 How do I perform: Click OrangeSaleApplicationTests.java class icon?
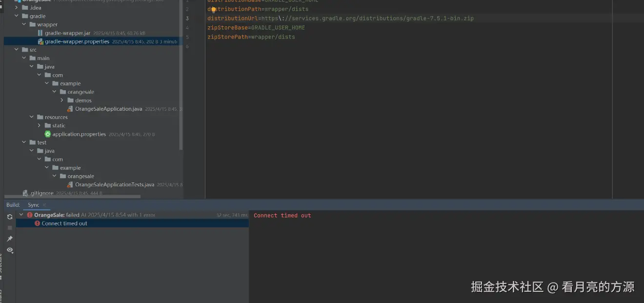pos(70,185)
